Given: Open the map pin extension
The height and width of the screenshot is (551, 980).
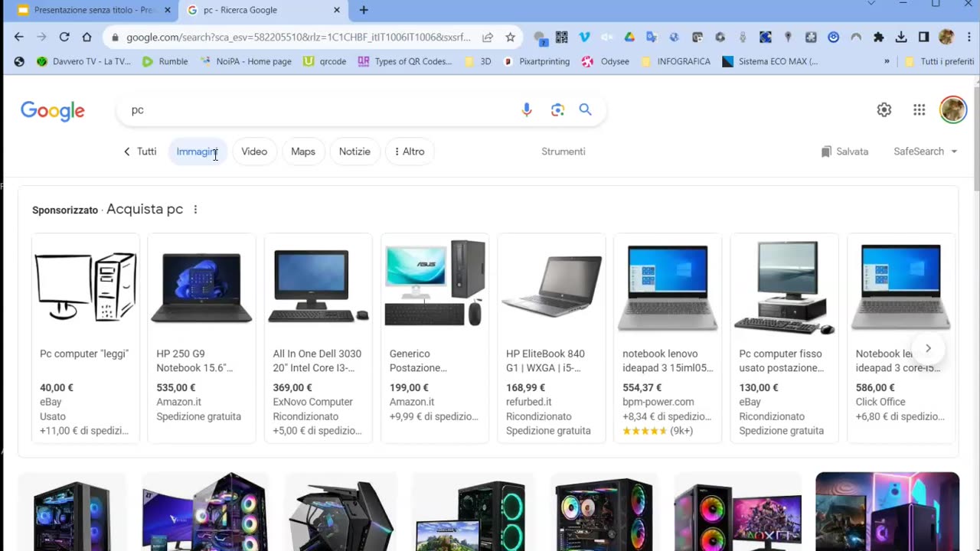Looking at the screenshot, I should pos(788,37).
